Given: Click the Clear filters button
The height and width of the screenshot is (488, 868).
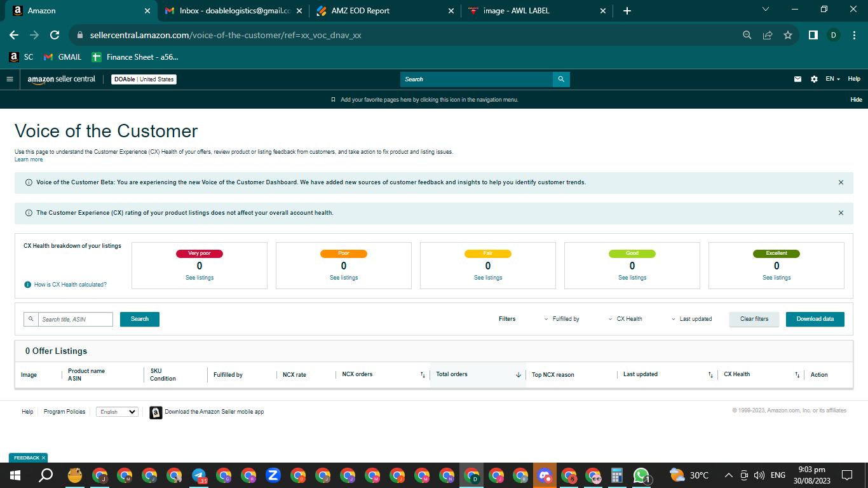Looking at the screenshot, I should pyautogui.click(x=754, y=319).
